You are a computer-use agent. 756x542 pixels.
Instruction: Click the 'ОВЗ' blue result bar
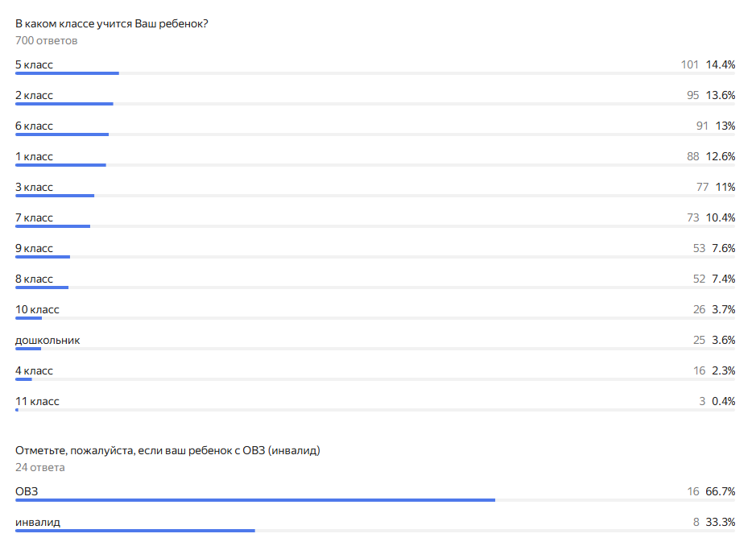tap(254, 500)
